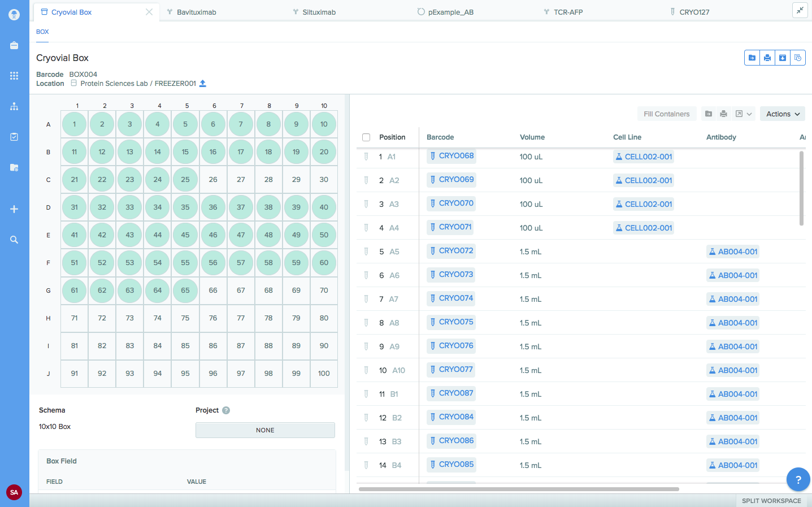812x507 pixels.
Task: Click the upload location icon next to FREEZER001
Action: click(x=203, y=84)
